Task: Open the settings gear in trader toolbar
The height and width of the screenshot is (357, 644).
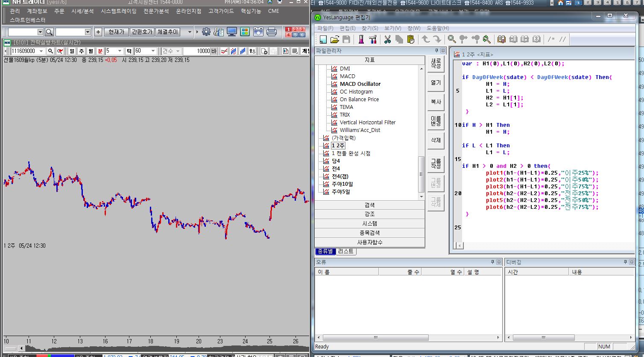Action: click(x=206, y=32)
